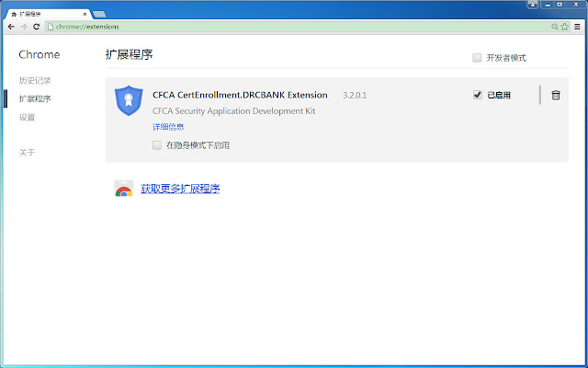Click the version number 3.2.0.1
588x368 pixels.
355,96
